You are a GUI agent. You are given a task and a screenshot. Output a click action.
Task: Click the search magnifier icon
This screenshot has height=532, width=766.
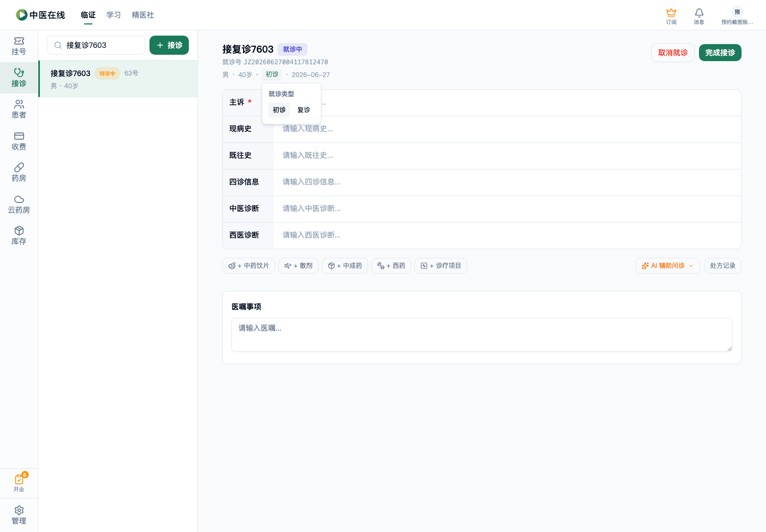[58, 45]
